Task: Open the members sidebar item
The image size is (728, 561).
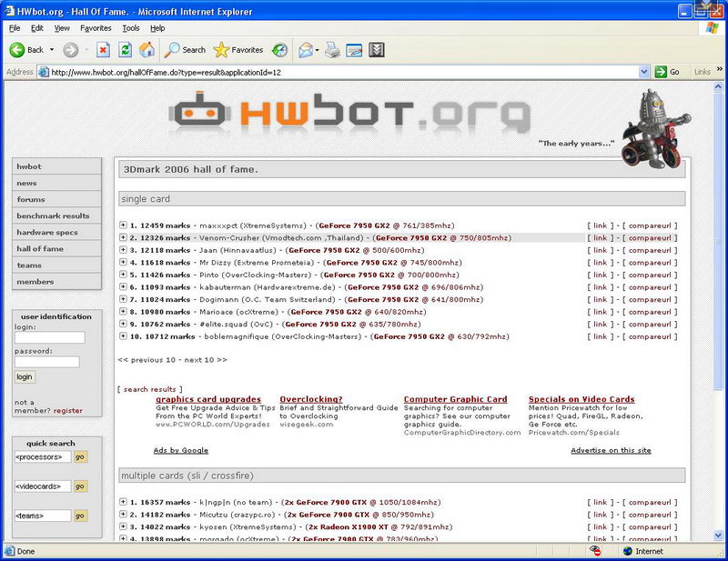Action: [x=56, y=282]
